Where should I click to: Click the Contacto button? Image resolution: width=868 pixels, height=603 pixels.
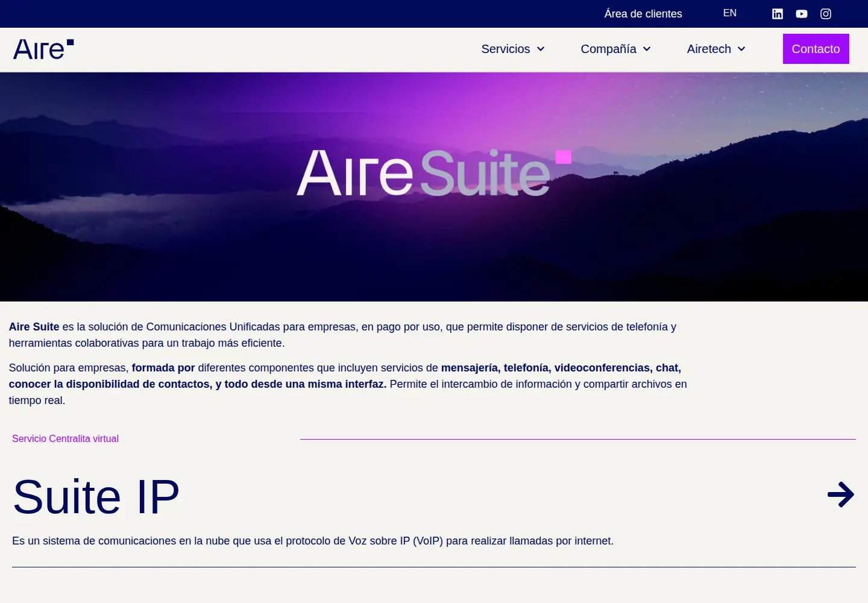(x=816, y=49)
